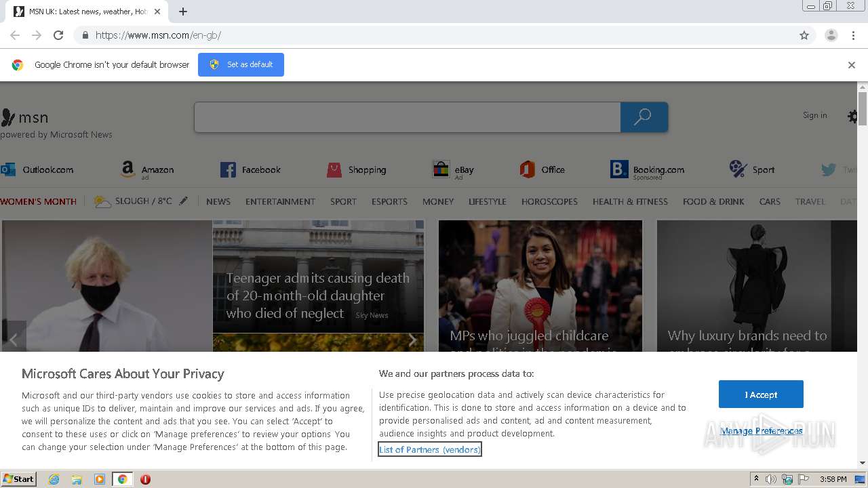The image size is (868, 488).
Task: Click the browser forward arrow
Action: point(37,35)
